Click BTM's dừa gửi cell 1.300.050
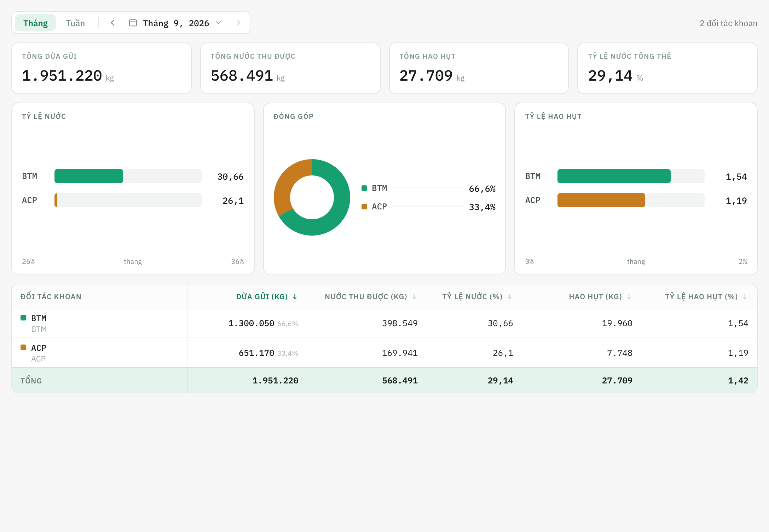Image resolution: width=769 pixels, height=532 pixels. coord(251,323)
